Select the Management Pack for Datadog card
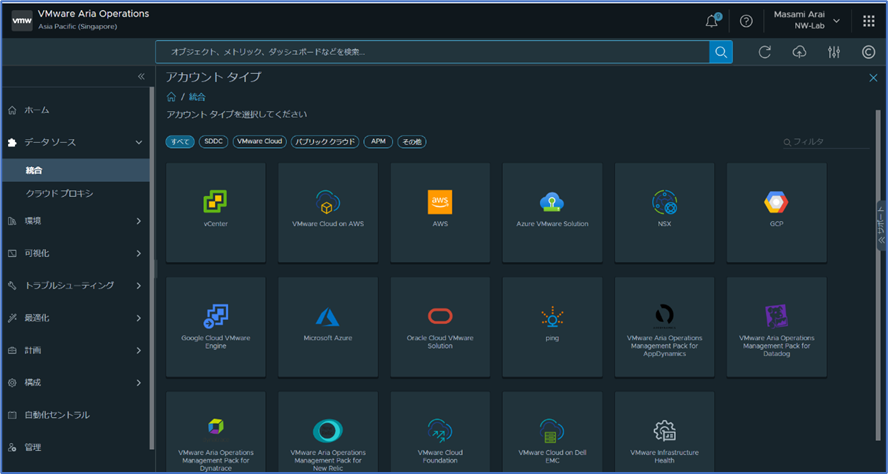 pos(776,327)
